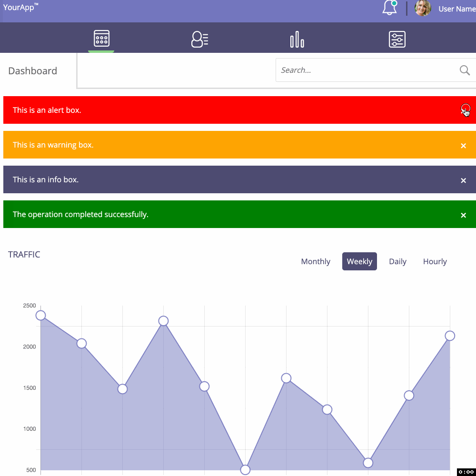Switch traffic chart to Monthly view
The width and height of the screenshot is (476, 476).
(x=316, y=261)
